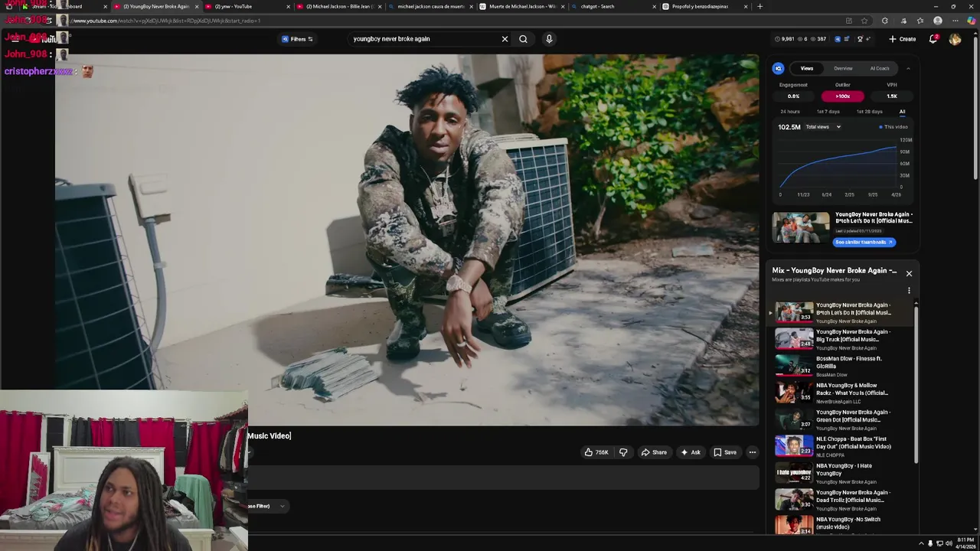Image resolution: width=980 pixels, height=551 pixels.
Task: Open more actions under video
Action: click(x=753, y=452)
